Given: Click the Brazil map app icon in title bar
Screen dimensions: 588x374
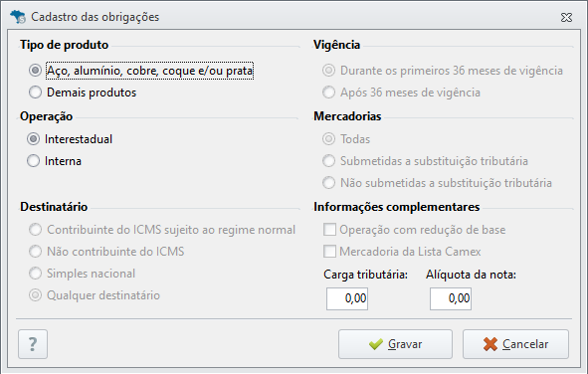Looking at the screenshot, I should 18,17.
